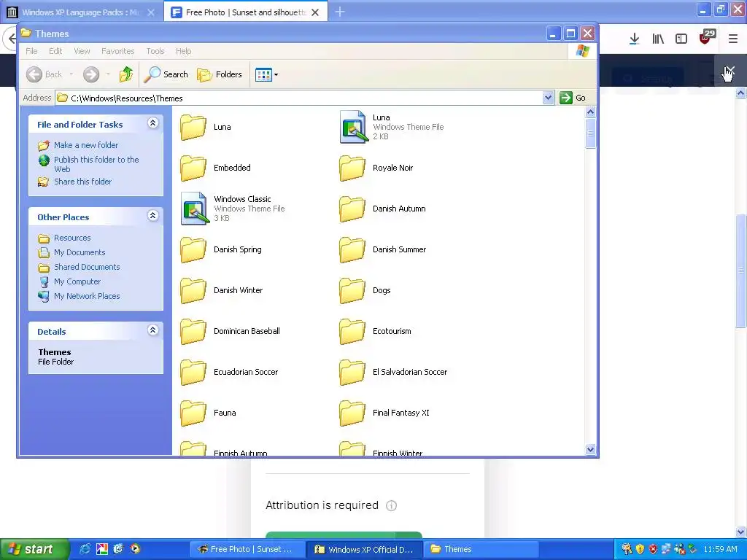Image resolution: width=747 pixels, height=560 pixels.
Task: Open the Danish Summer folder
Action: pyautogui.click(x=382, y=250)
